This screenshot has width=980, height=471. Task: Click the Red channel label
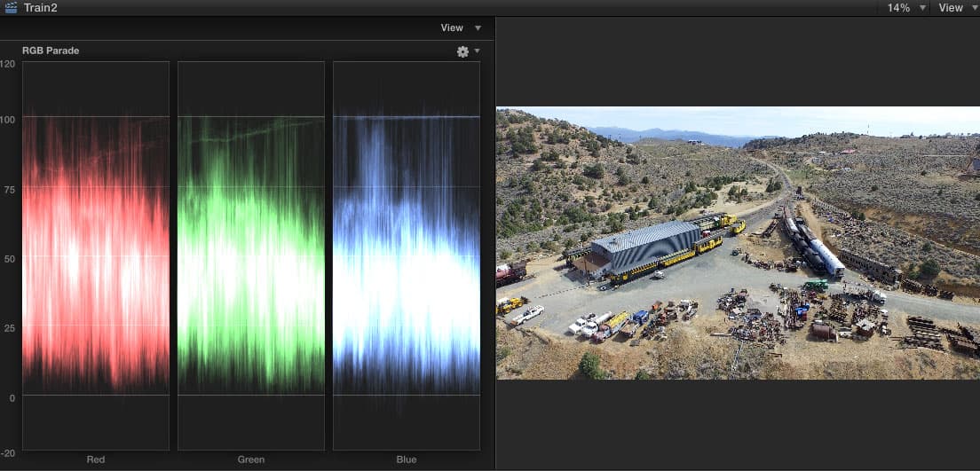tap(96, 459)
